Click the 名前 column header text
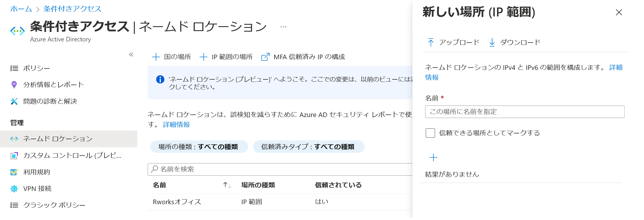The image size is (644, 220). point(159,185)
